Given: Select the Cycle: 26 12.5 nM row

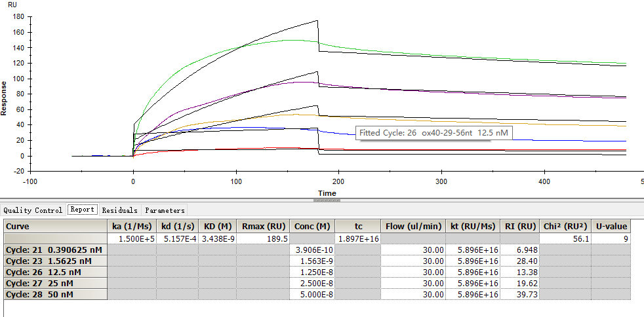Looking at the screenshot, I should 54,272.
